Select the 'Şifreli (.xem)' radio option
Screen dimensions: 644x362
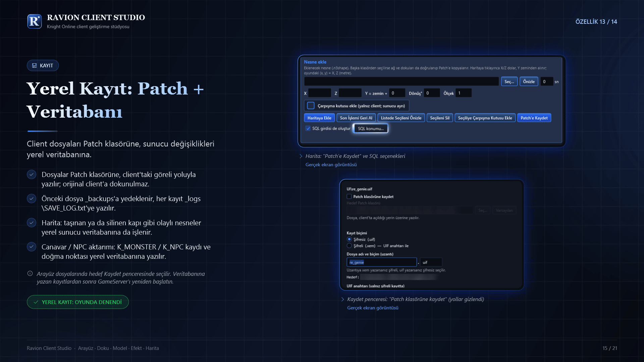click(x=349, y=246)
